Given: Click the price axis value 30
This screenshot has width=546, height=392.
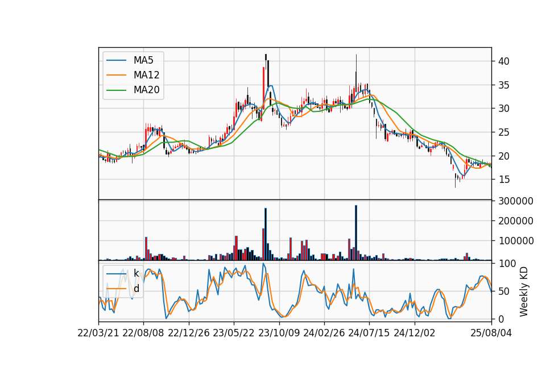Looking at the screenshot, I should (504, 109).
